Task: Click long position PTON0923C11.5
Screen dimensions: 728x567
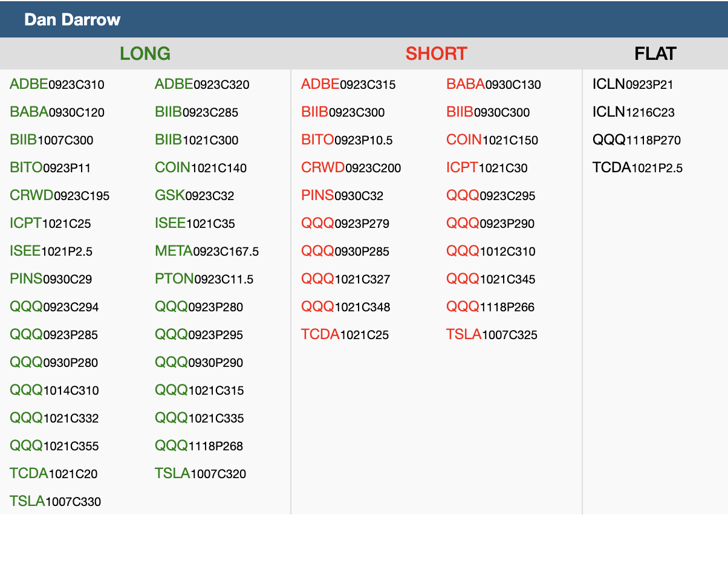Action: point(204,279)
